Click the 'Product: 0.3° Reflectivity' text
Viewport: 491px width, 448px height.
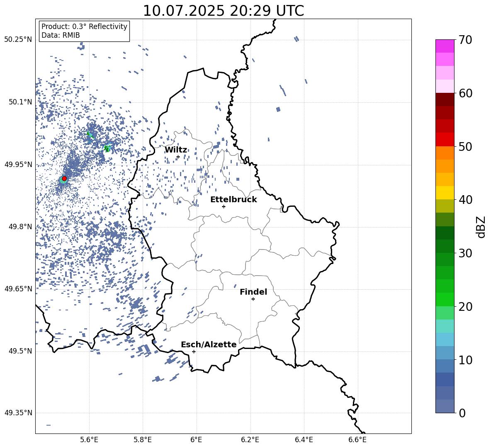(x=84, y=27)
